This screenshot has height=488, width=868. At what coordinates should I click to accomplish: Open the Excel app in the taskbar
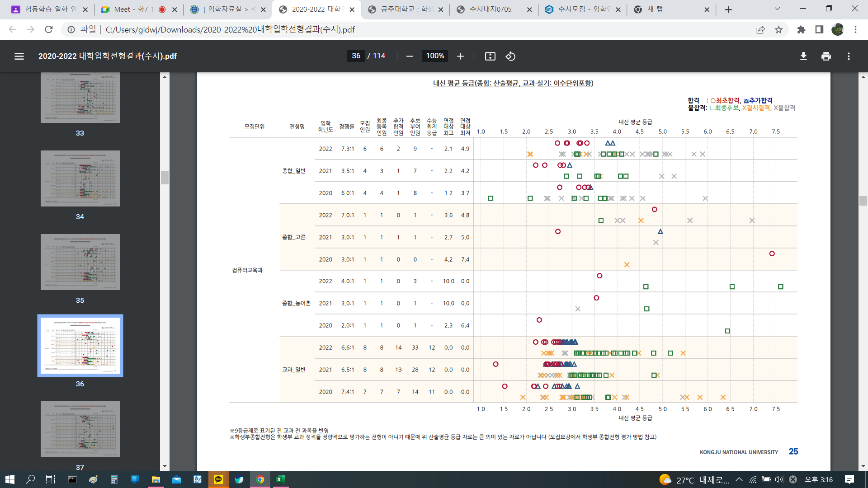click(281, 479)
